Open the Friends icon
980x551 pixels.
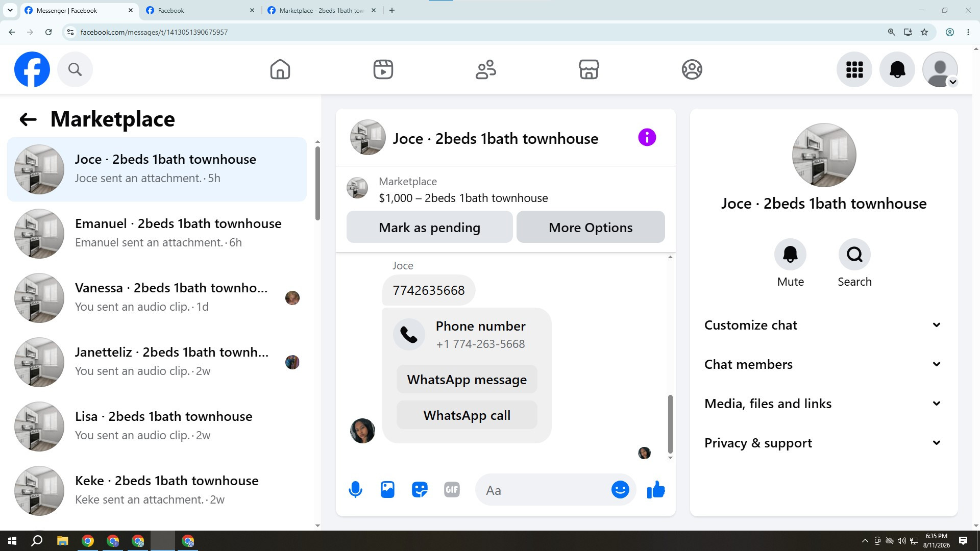[486, 69]
